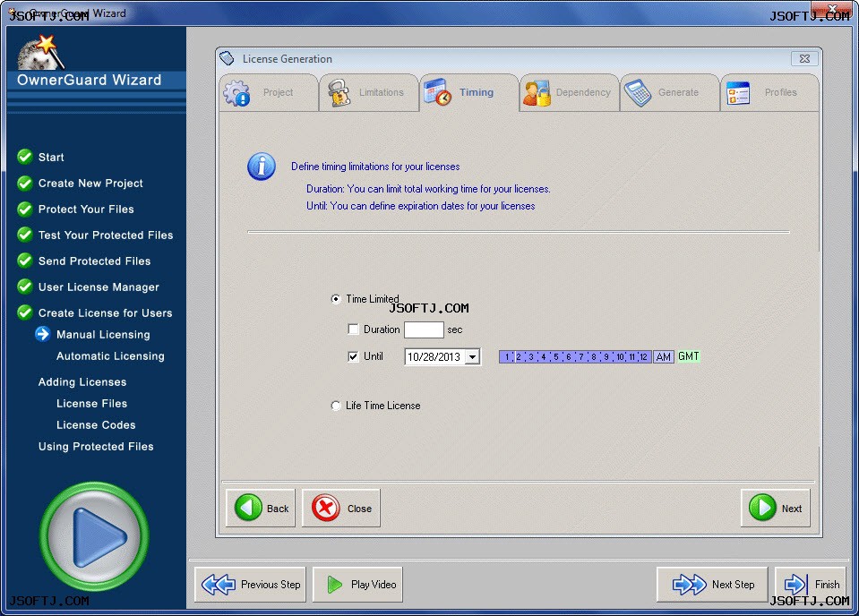859x616 pixels.
Task: Select hour 12 on the time bar
Action: [644, 357]
